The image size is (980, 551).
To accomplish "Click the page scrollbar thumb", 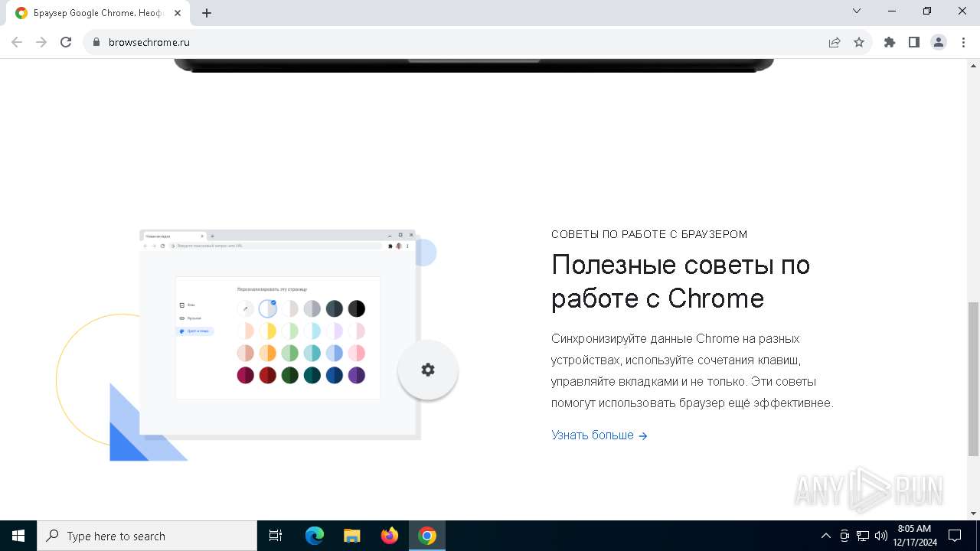I will [973, 379].
